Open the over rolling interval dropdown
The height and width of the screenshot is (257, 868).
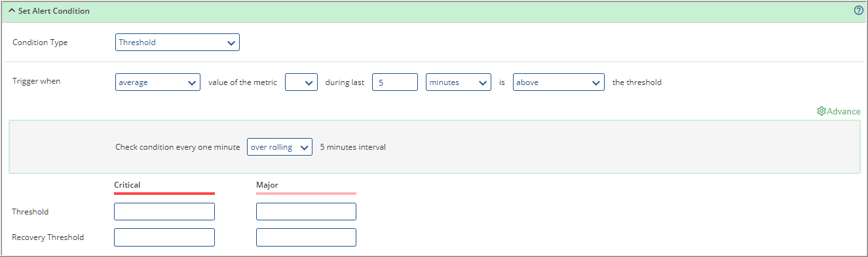pyautogui.click(x=280, y=147)
